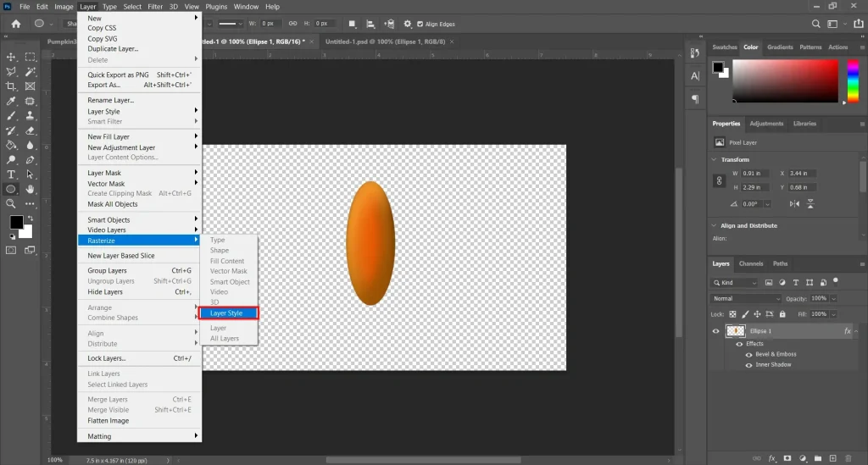The image size is (868, 465).
Task: Select the Crop tool
Action: tap(10, 86)
